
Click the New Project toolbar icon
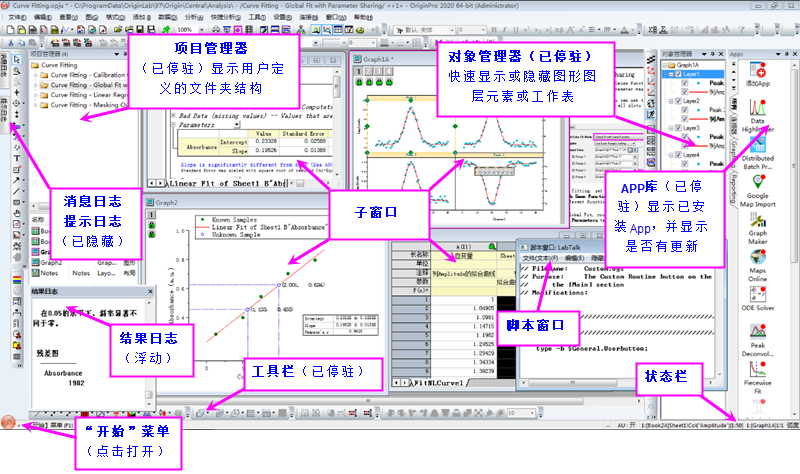click(x=11, y=30)
